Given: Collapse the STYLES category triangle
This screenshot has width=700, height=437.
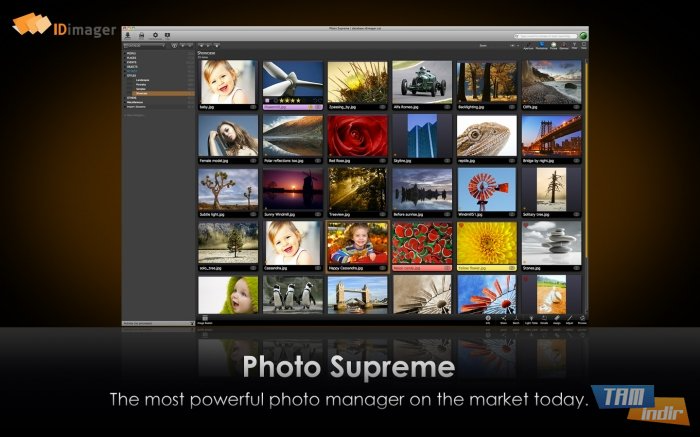Looking at the screenshot, I should (x=125, y=76).
